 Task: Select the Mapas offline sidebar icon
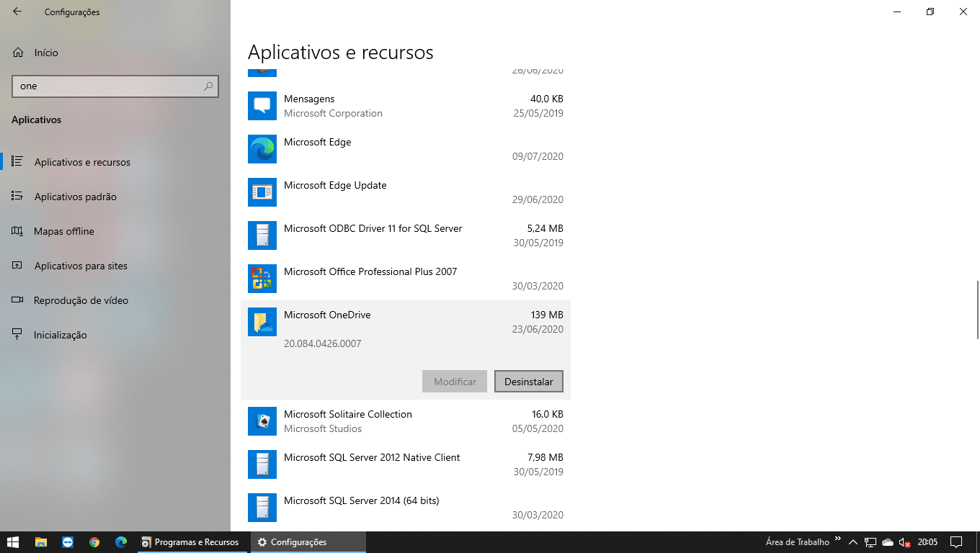pyautogui.click(x=17, y=230)
